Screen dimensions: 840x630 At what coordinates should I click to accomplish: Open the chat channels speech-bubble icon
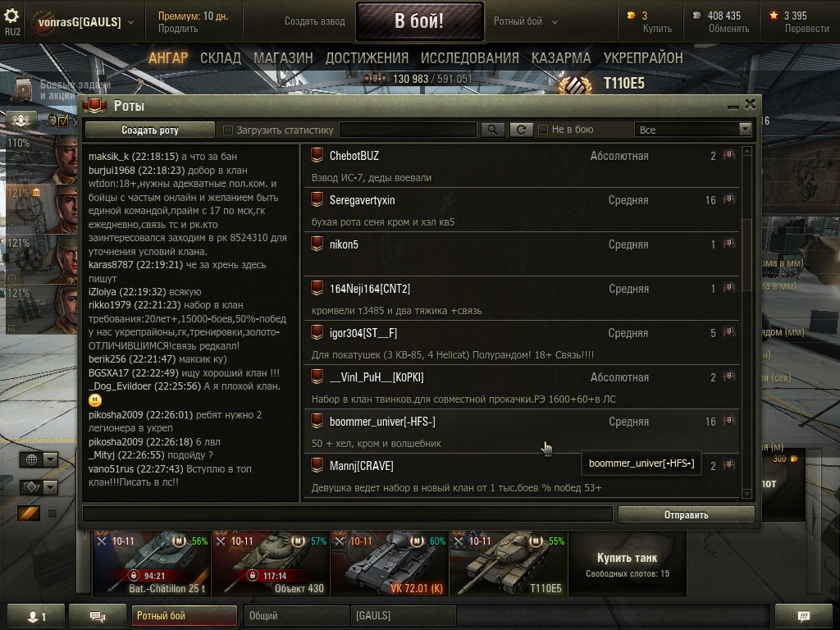coord(98,616)
